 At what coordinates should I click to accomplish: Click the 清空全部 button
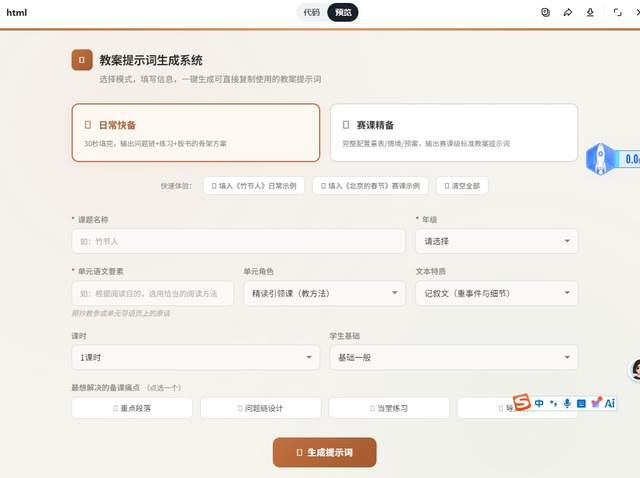coord(462,186)
